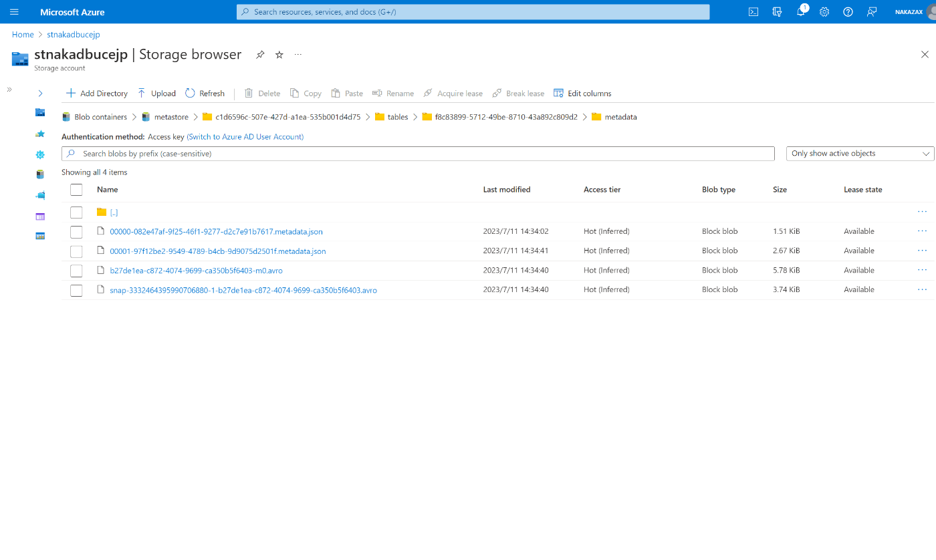Expand the collapsed portal left menu

point(9,90)
